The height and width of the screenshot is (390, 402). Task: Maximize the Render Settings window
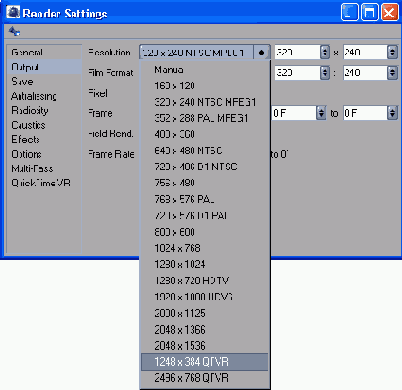point(369,13)
